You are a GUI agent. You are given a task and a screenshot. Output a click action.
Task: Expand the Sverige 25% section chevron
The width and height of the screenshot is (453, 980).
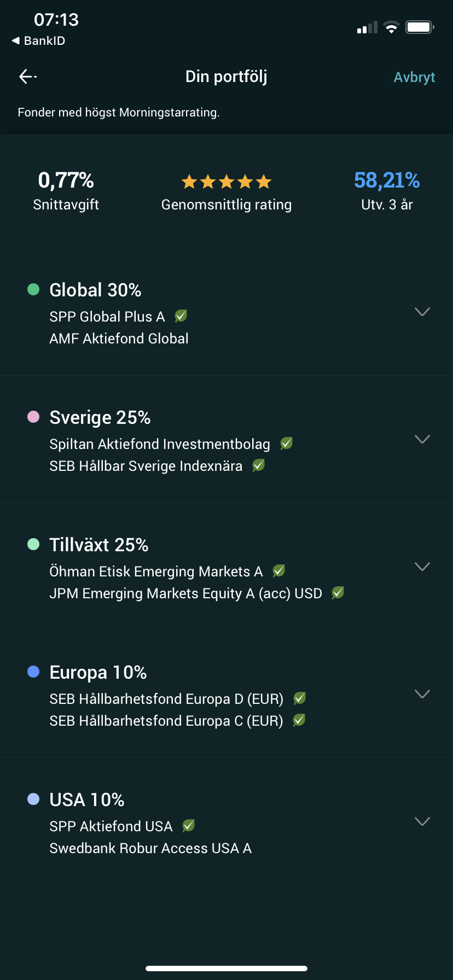point(422,439)
